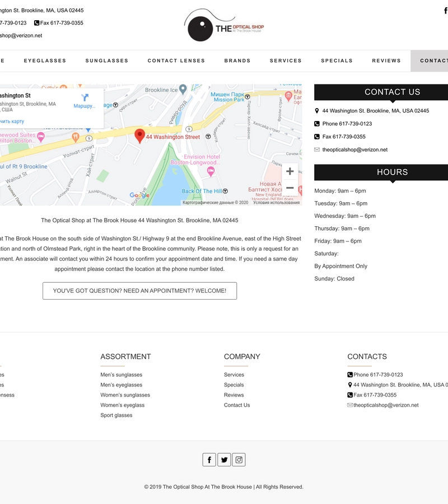Click The Optical Shop logo
Image resolution: width=448 pixels, height=504 pixels.
224,26
